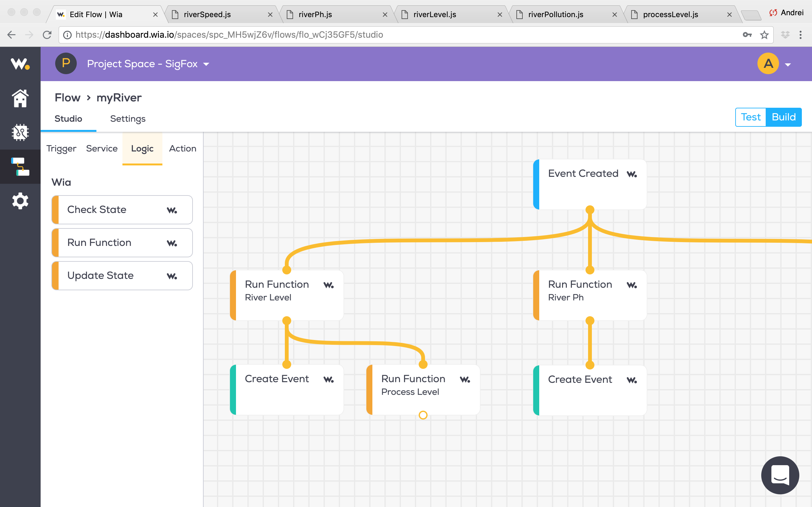Open the Intercom chat bubble
This screenshot has width=812, height=507.
(x=780, y=475)
